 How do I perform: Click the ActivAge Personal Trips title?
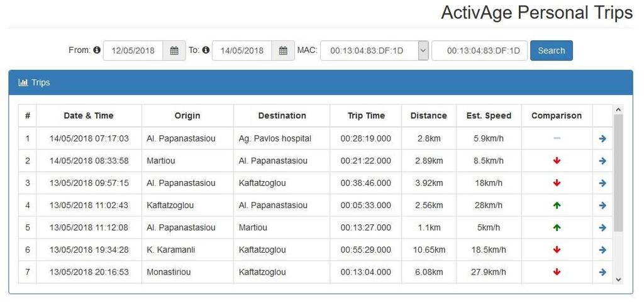[x=537, y=13]
